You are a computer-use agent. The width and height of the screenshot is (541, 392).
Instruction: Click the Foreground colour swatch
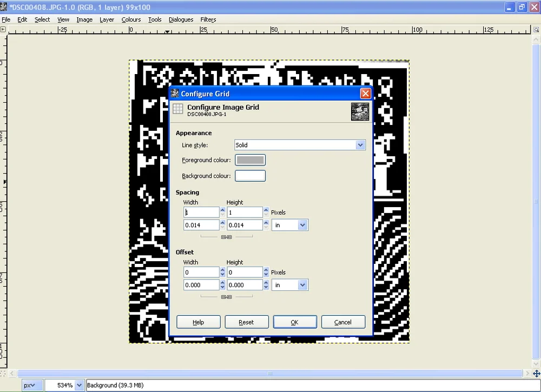click(250, 160)
